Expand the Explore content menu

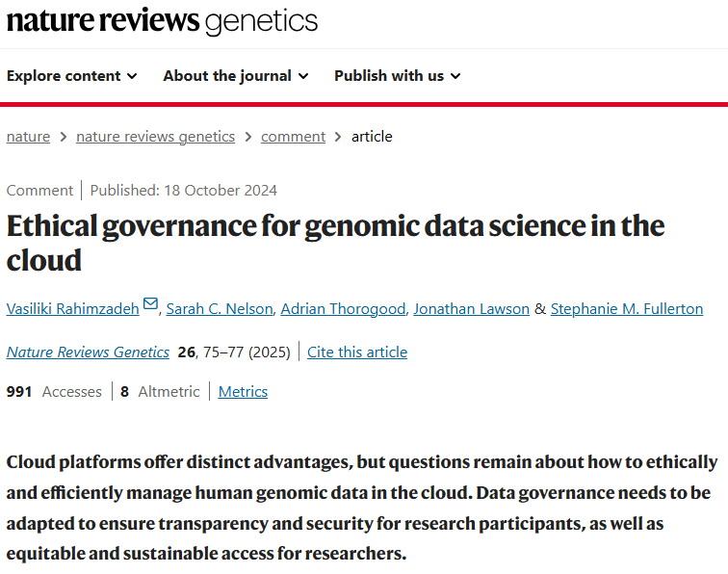click(x=71, y=76)
